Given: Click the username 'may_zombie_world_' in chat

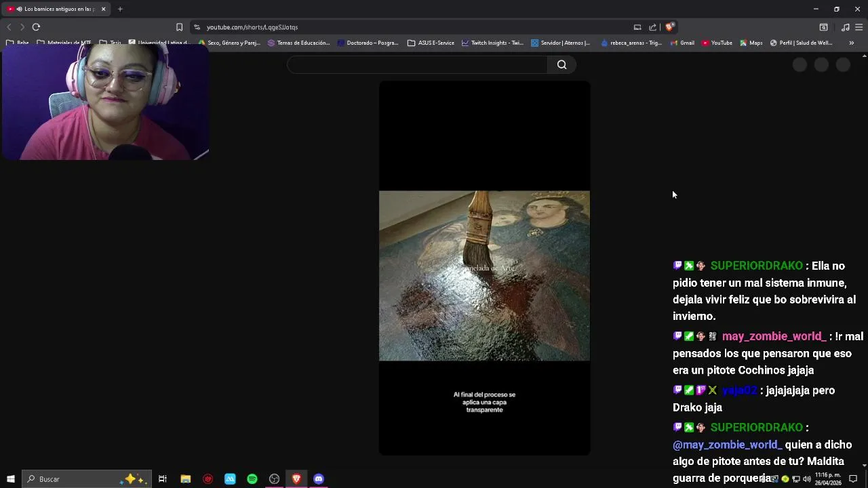Looking at the screenshot, I should (x=774, y=336).
